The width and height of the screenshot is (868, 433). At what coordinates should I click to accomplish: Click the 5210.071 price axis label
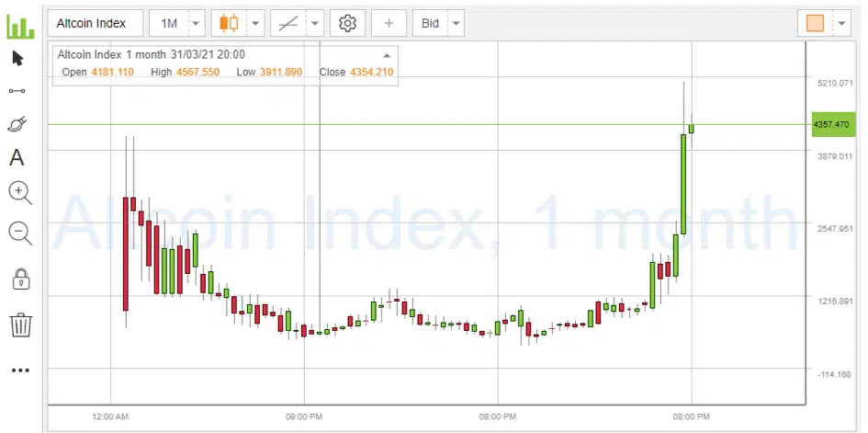[835, 83]
